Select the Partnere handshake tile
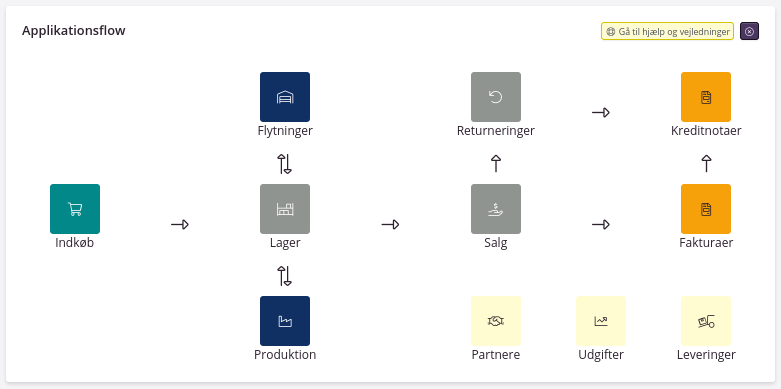Image resolution: width=781 pixels, height=389 pixels. click(496, 321)
